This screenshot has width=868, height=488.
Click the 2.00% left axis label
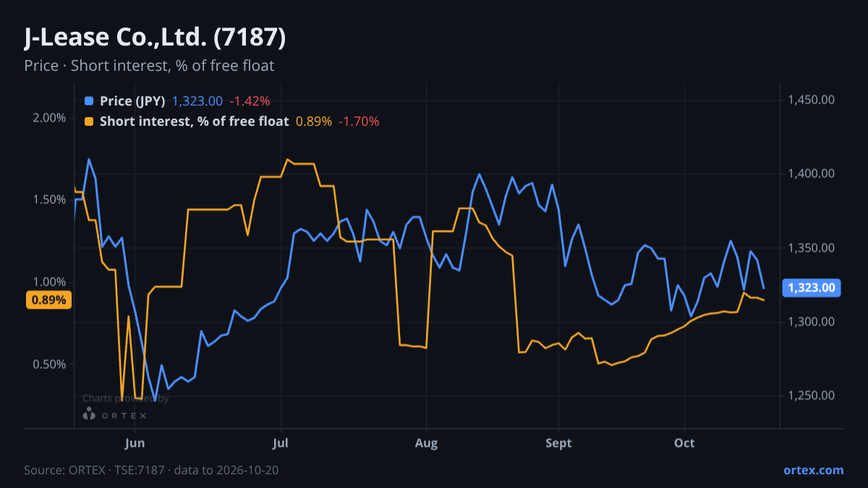coord(49,118)
